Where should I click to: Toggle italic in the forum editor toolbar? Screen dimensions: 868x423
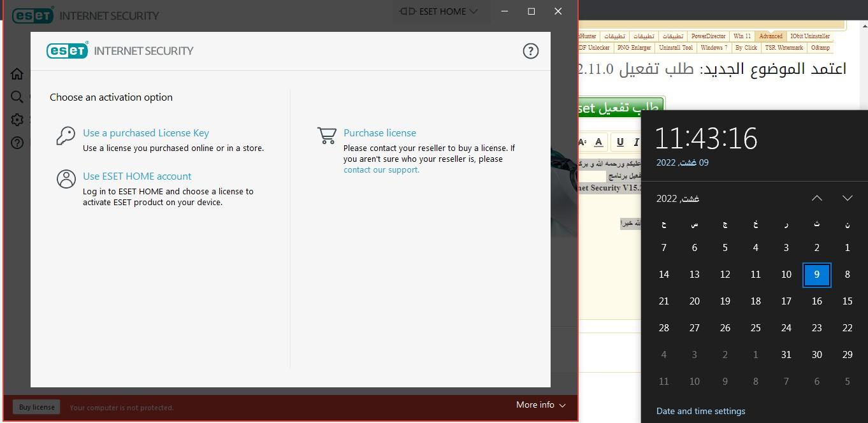click(636, 142)
